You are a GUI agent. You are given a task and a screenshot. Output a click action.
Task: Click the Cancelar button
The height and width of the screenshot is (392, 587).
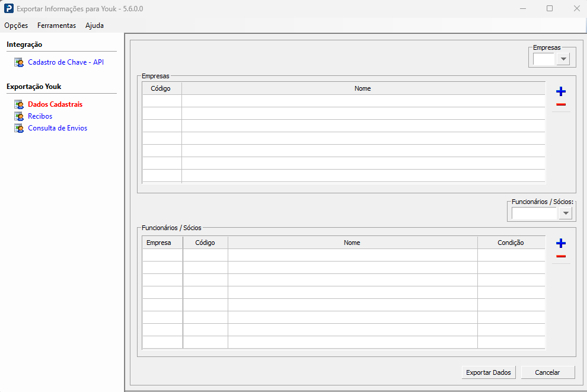[547, 372]
